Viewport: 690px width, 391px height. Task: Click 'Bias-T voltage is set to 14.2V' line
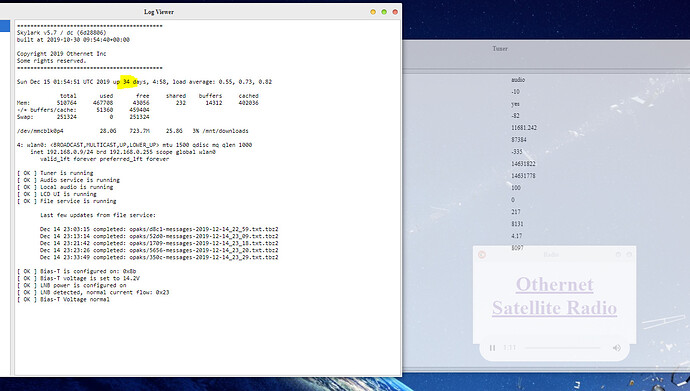tap(78, 278)
